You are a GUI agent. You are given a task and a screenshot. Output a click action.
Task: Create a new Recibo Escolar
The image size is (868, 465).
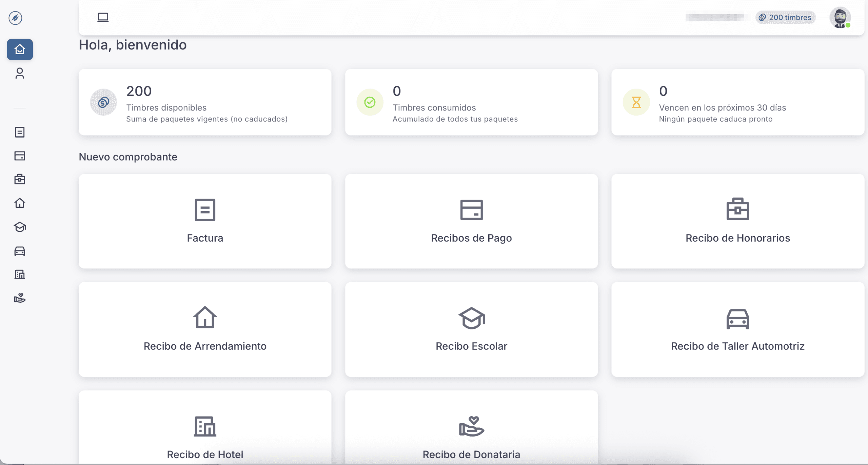[471, 329]
